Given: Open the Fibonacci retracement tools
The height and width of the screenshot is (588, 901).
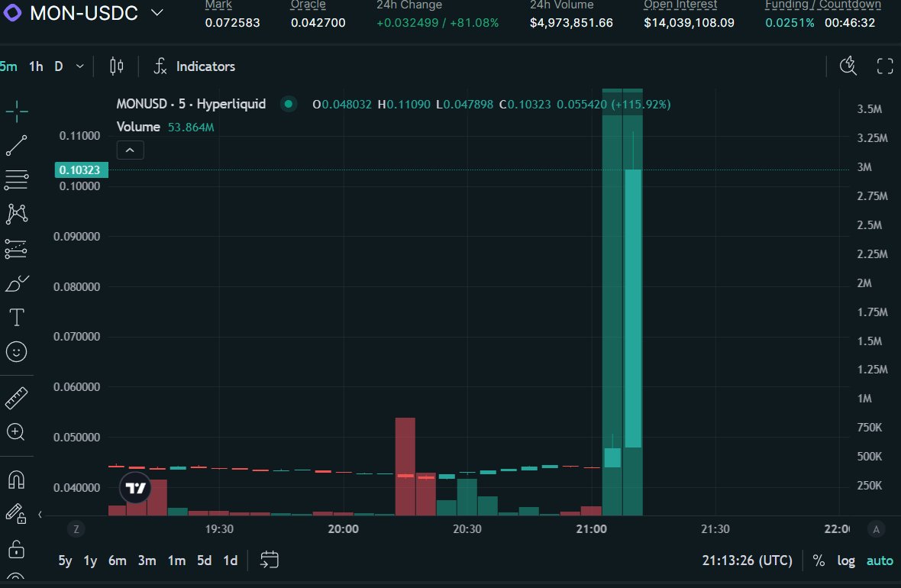Looking at the screenshot, I should [x=17, y=180].
